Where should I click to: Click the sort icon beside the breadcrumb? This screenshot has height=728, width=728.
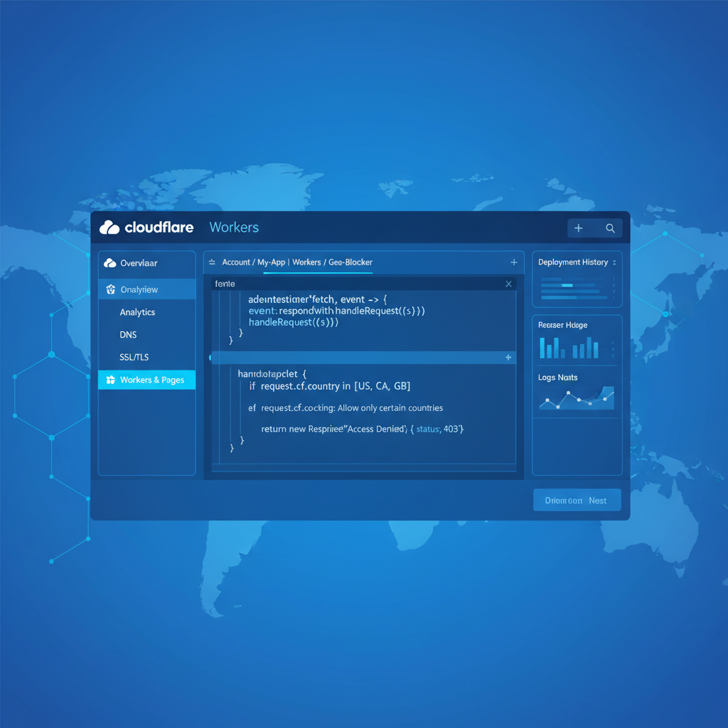tap(212, 262)
